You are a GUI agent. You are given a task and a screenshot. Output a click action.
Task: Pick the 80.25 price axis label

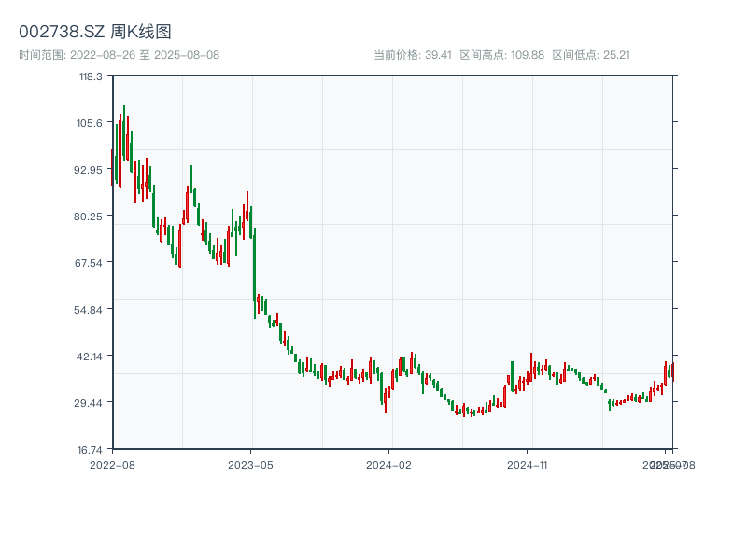tap(90, 217)
